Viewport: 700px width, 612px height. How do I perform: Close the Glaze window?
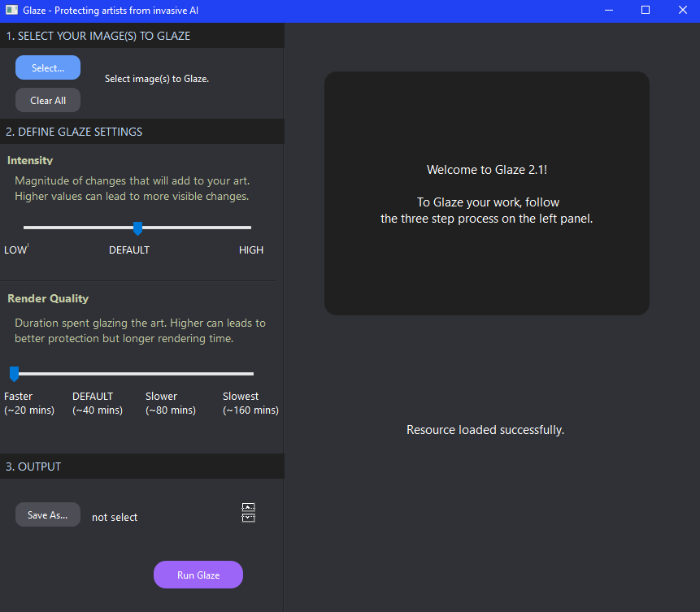[683, 10]
